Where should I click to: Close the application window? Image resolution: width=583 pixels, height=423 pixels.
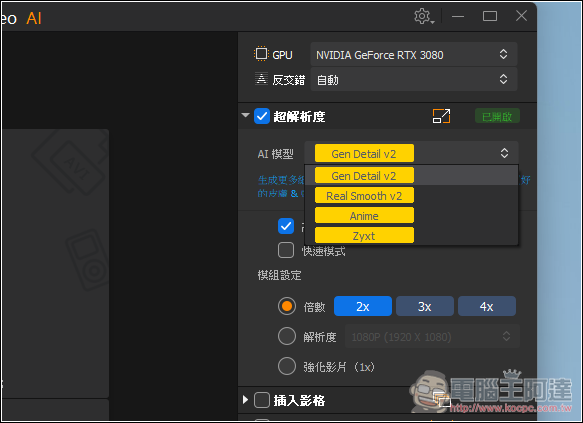[521, 16]
